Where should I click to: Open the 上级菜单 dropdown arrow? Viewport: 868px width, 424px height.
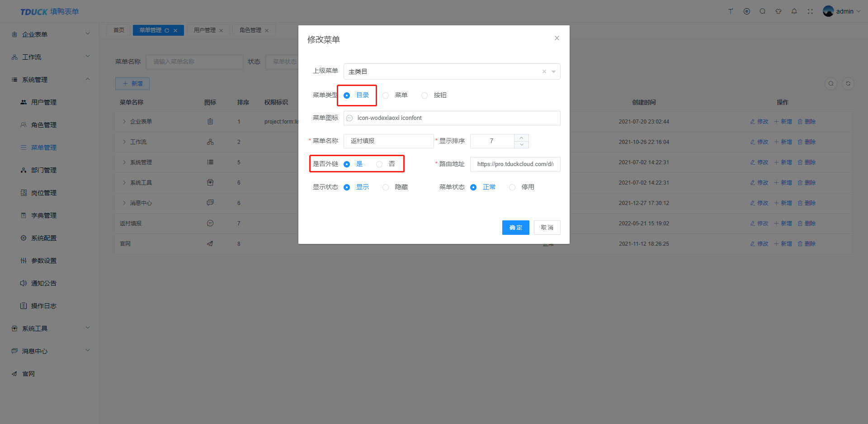coord(553,71)
